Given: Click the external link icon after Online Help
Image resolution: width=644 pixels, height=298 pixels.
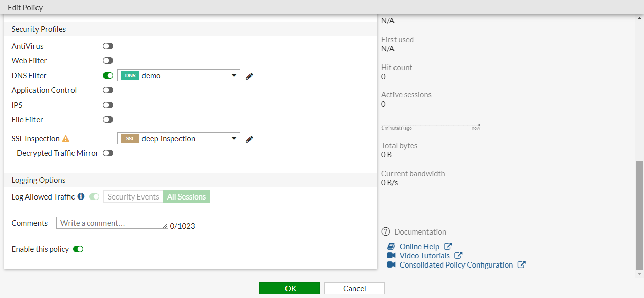Looking at the screenshot, I should point(448,246).
